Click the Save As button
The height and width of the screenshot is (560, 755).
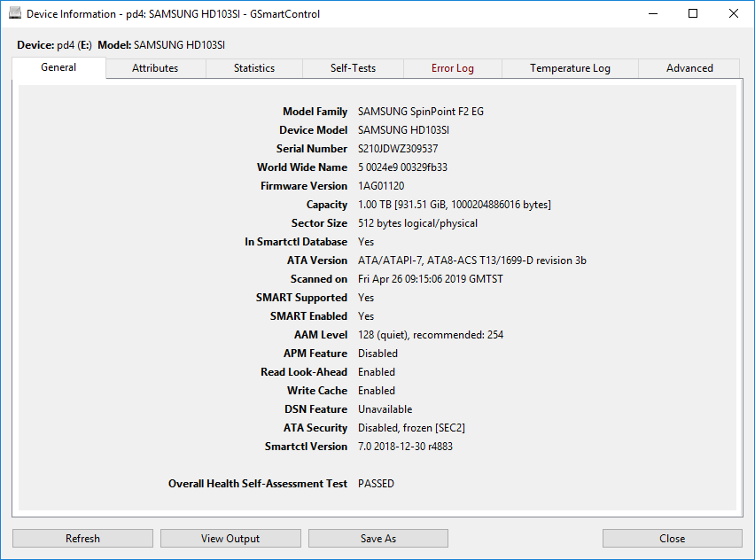[378, 539]
